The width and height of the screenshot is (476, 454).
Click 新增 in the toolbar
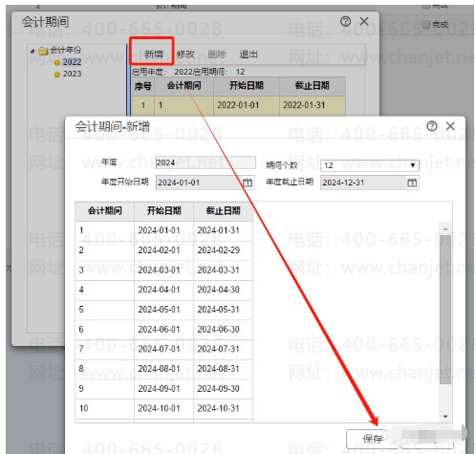pyautogui.click(x=154, y=54)
